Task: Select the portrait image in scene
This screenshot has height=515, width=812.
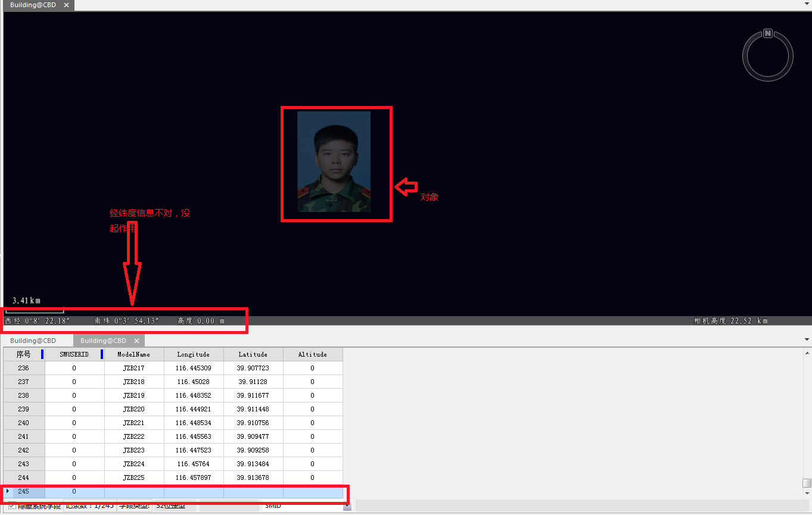Action: click(x=334, y=161)
